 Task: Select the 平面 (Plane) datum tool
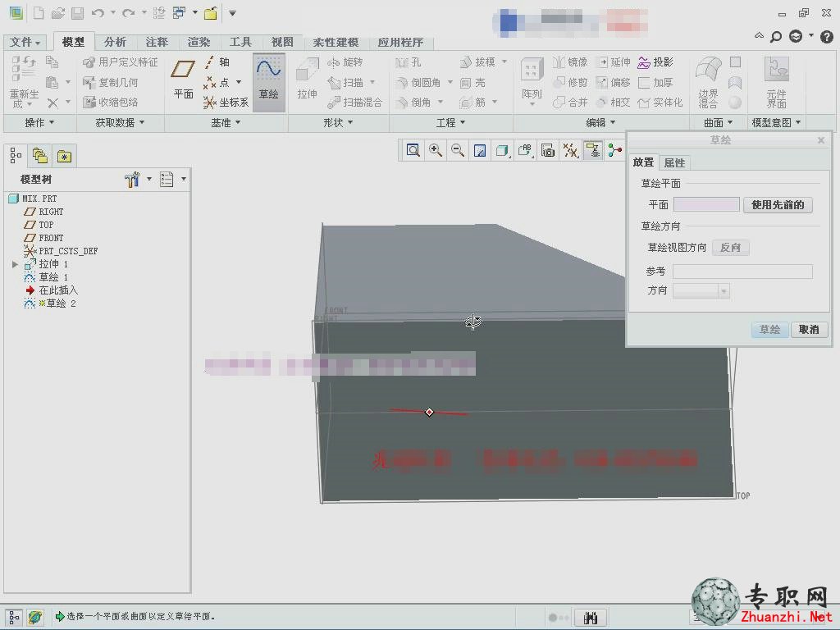point(183,80)
